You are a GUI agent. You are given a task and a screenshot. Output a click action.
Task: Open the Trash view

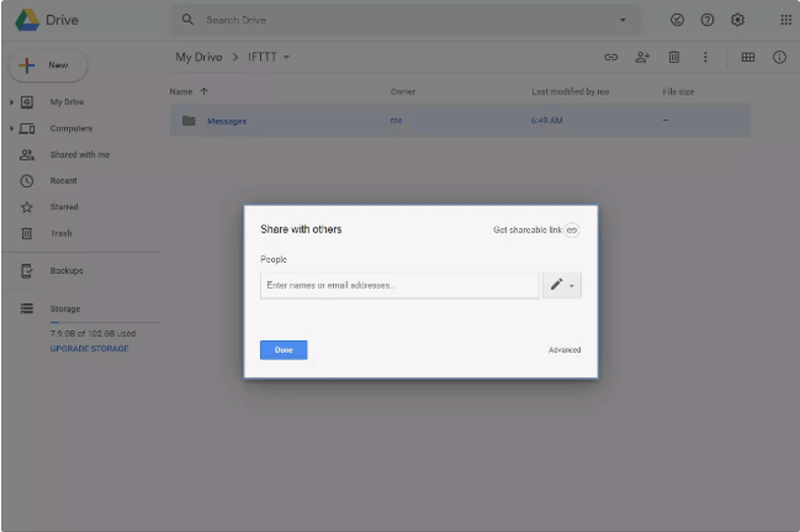(61, 233)
